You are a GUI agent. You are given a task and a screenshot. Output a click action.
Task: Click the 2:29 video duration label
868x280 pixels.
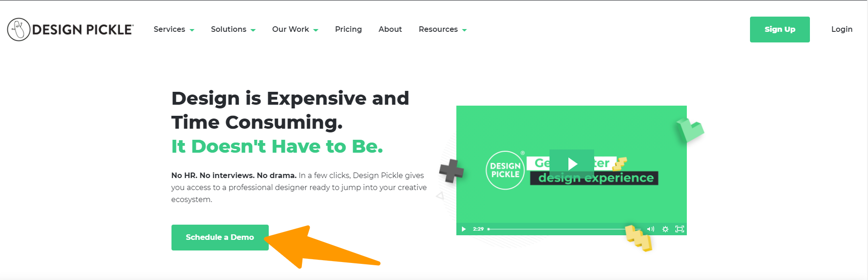click(x=478, y=229)
